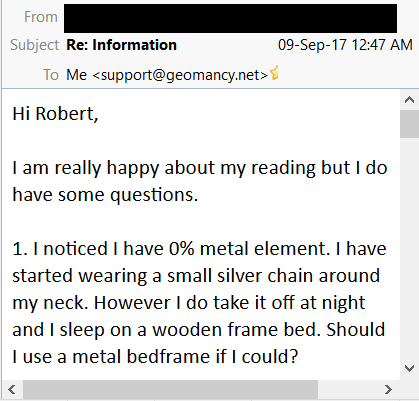This screenshot has width=419, height=401.
Task: Click the horizontal scrollbar left arrow
Action: tap(12, 389)
